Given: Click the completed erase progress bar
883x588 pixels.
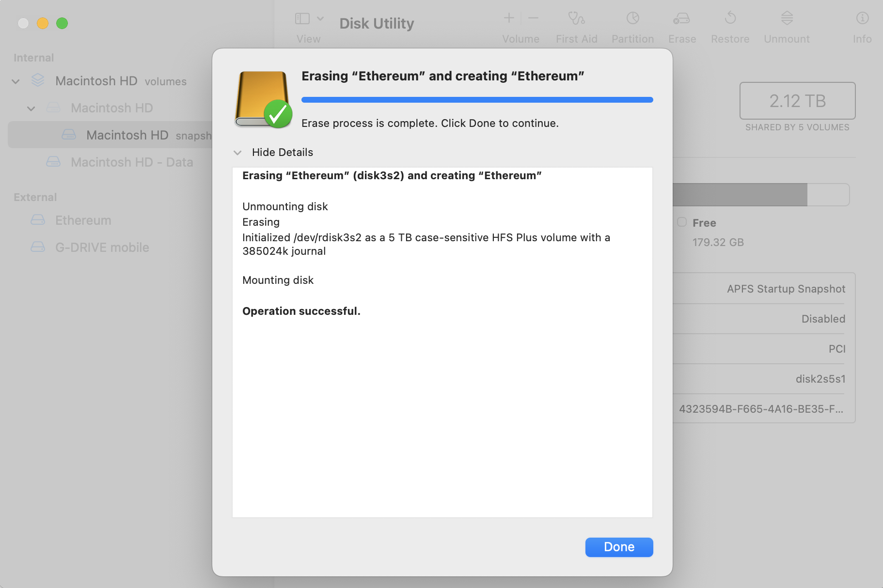Looking at the screenshot, I should pos(477,100).
